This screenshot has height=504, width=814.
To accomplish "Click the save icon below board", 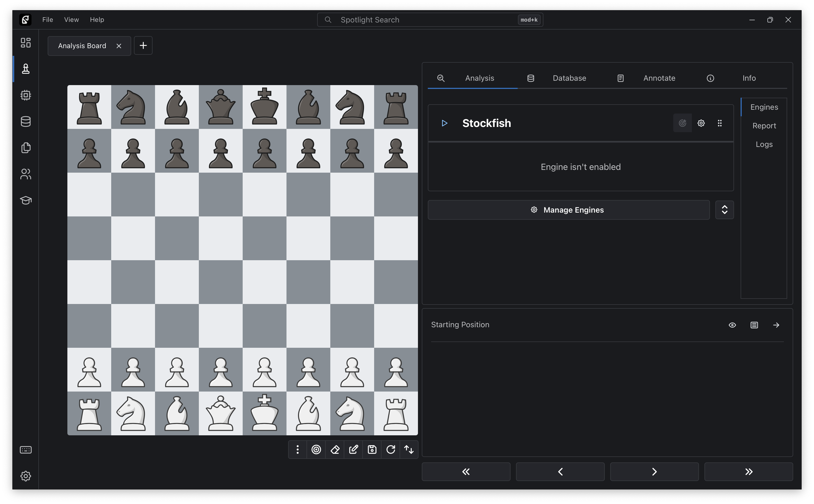I will [372, 450].
